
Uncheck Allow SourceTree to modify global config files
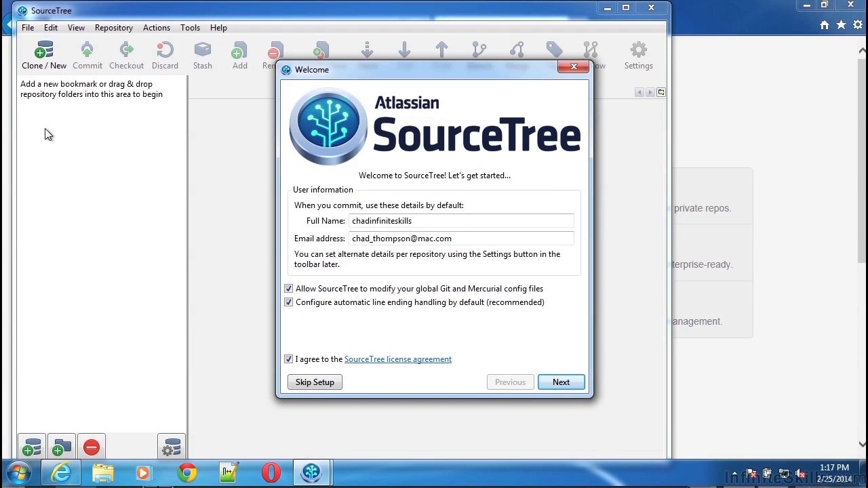tap(289, 289)
